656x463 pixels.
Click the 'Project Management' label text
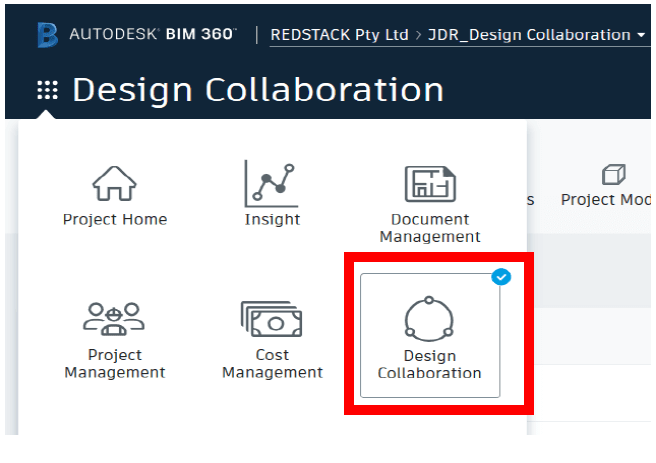[115, 364]
